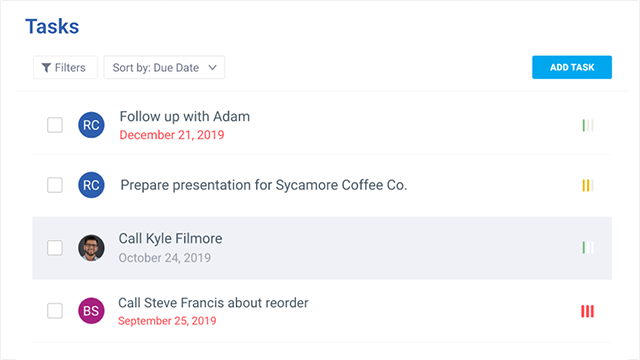
Task: Click the RC avatar beside Follow up with Adam
Action: (x=91, y=125)
